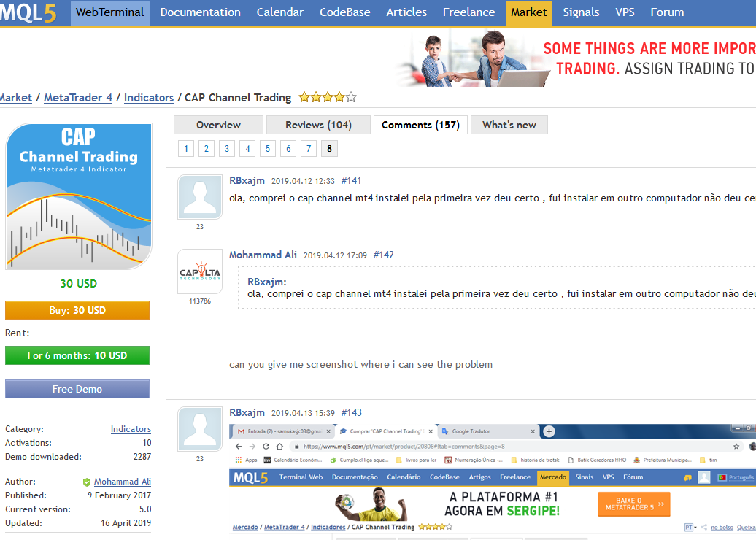This screenshot has height=540, width=756.
Task: Click the star rating next to CAP Channel Trading
Action: pyautogui.click(x=328, y=97)
